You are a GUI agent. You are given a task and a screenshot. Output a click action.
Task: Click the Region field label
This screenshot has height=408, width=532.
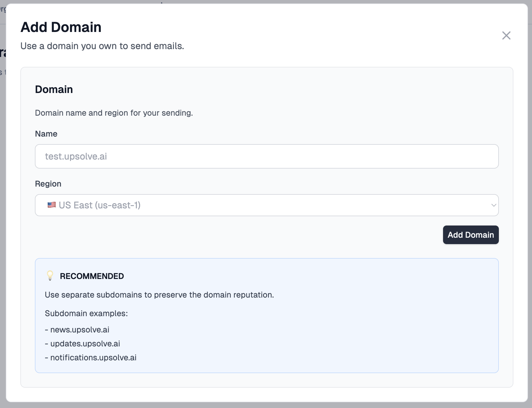pyautogui.click(x=48, y=184)
